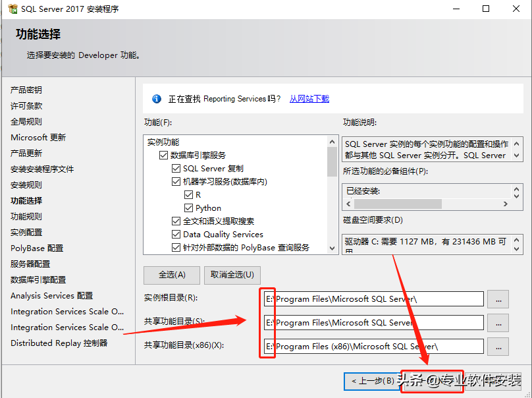Screen dimensions: 532x398
Task: Click the feature list vertical scrollbar thumb
Action: pos(332,161)
